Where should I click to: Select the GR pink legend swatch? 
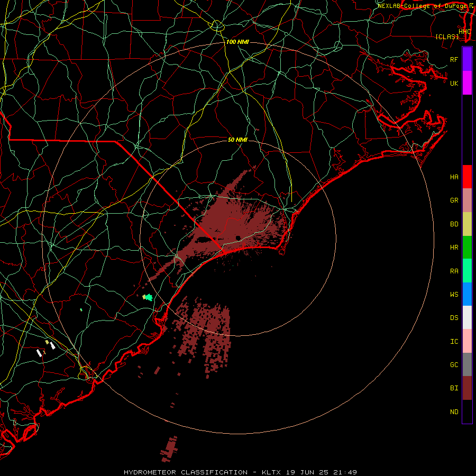pos(467,200)
